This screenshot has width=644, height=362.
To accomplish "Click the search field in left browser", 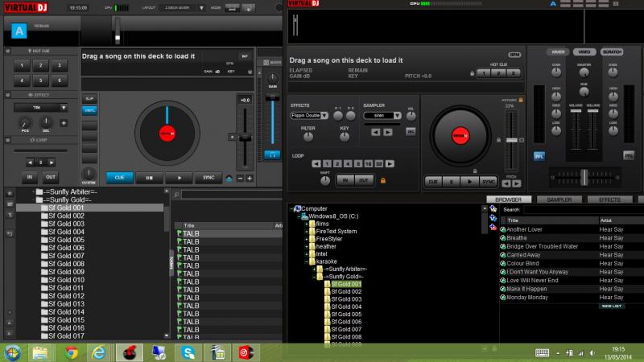I will click(x=232, y=195).
